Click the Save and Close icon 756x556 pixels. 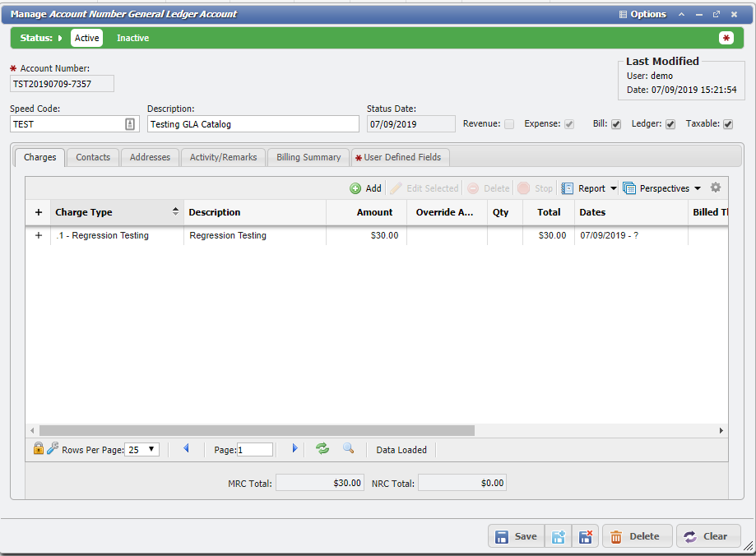(x=585, y=536)
